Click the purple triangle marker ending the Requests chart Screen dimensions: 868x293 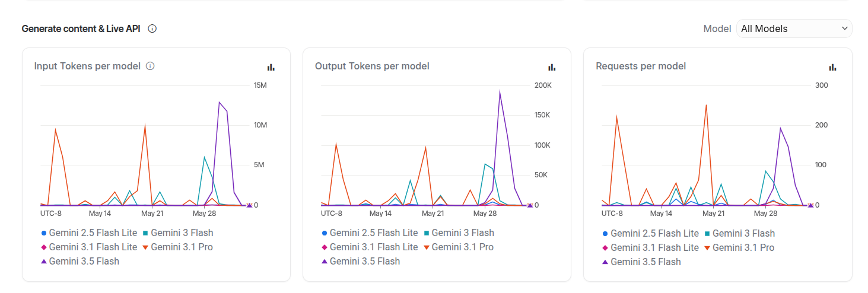(x=810, y=205)
